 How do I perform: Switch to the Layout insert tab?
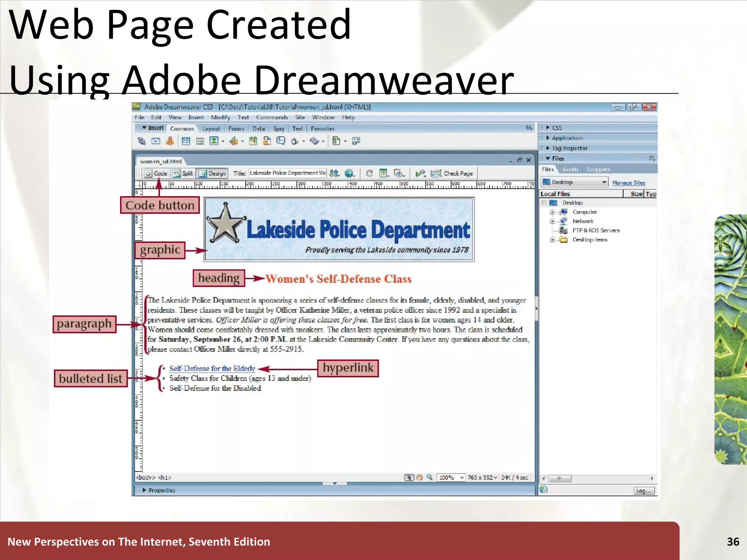[x=211, y=129]
